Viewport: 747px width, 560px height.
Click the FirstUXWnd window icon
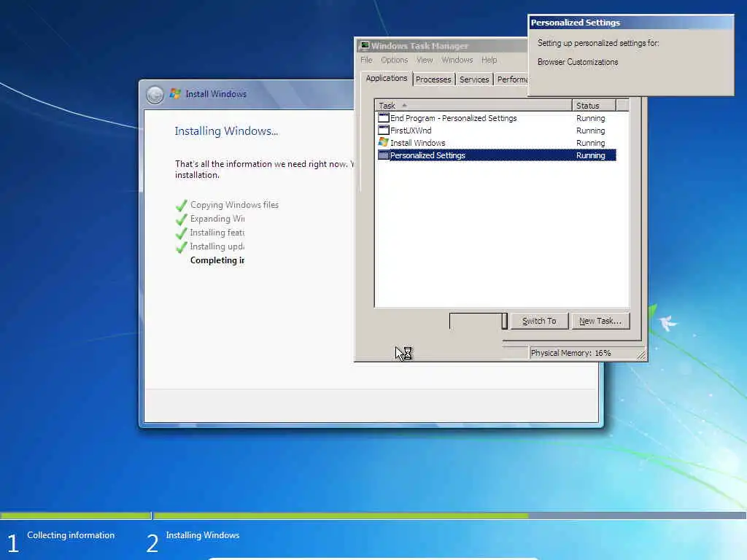[384, 130]
